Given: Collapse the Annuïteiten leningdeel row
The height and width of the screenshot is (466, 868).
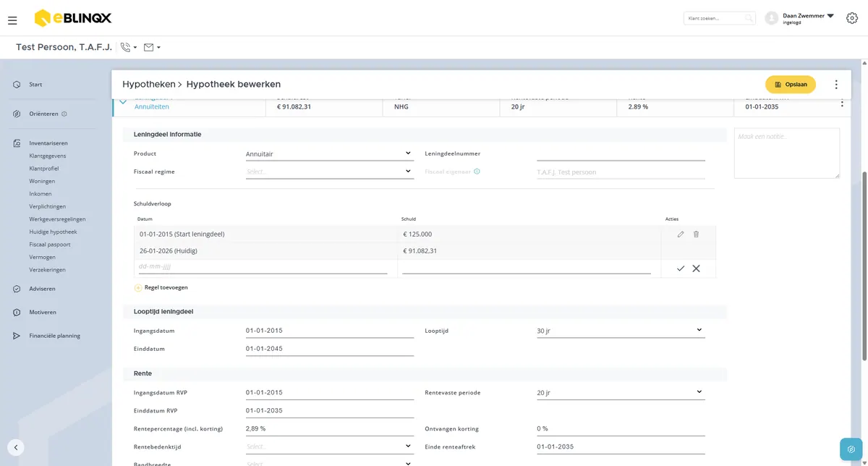Looking at the screenshot, I should coord(122,103).
